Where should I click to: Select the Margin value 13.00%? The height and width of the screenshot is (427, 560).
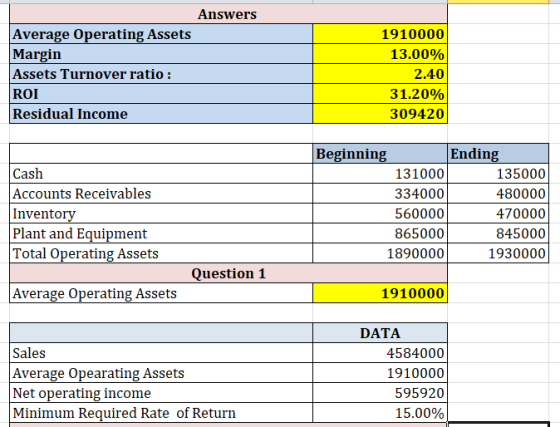pos(380,54)
